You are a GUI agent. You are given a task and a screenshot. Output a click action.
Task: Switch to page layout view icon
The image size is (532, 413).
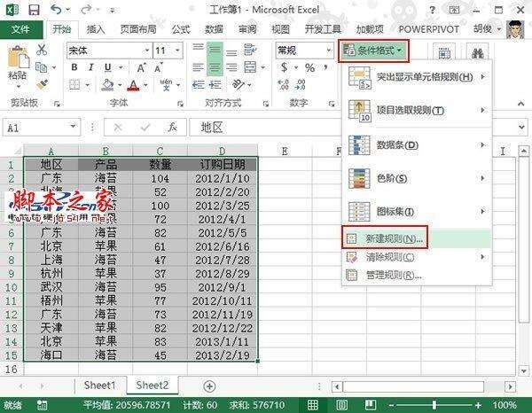(x=341, y=404)
